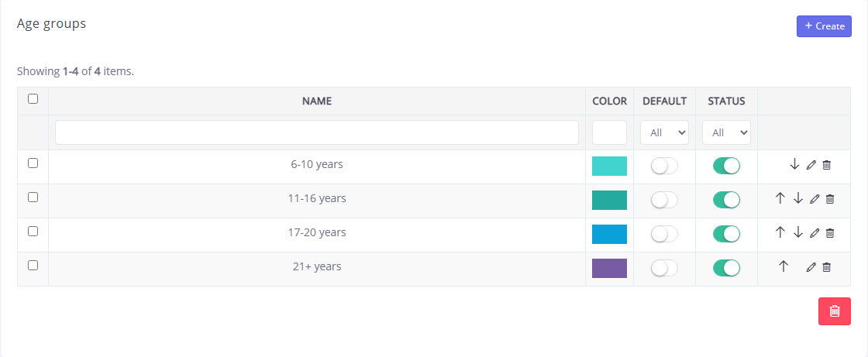This screenshot has height=357, width=868.
Task: Disable status toggle for 21+ years
Action: click(x=726, y=269)
